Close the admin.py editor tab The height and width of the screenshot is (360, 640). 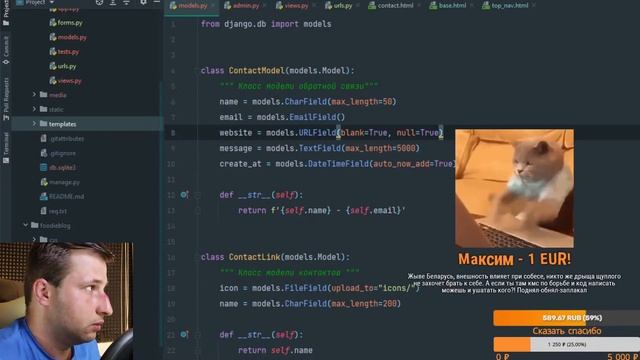coord(265,6)
